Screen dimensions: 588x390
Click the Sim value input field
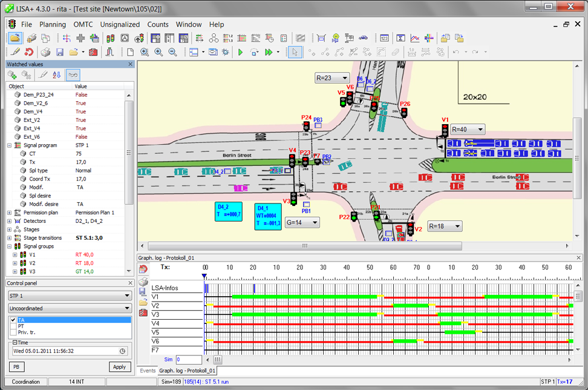click(189, 360)
